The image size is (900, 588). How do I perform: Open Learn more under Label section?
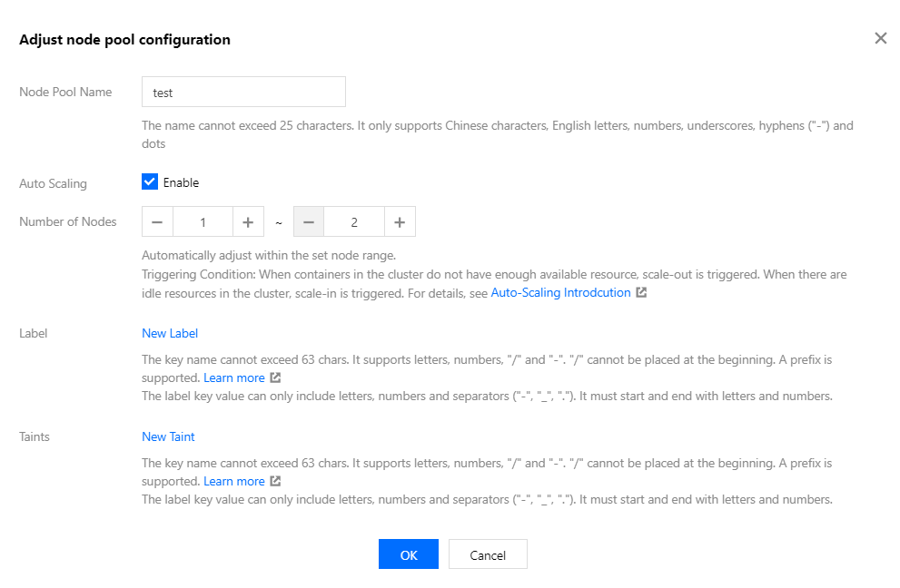pyautogui.click(x=234, y=377)
